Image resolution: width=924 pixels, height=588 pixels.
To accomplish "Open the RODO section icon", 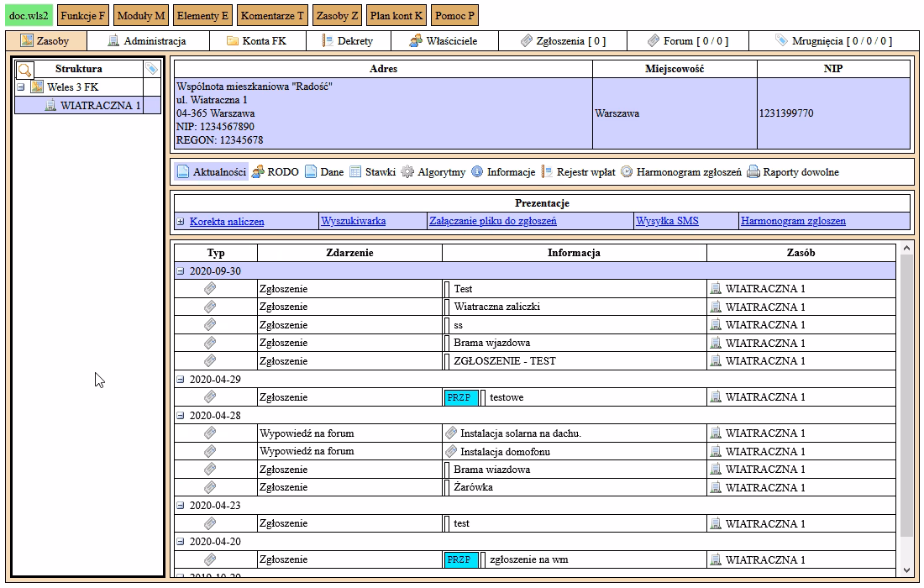I will tap(258, 172).
